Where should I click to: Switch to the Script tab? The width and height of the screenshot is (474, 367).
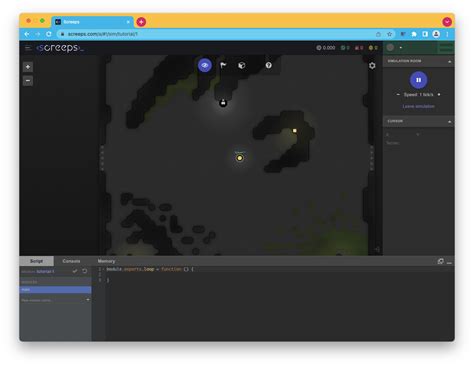[36, 261]
